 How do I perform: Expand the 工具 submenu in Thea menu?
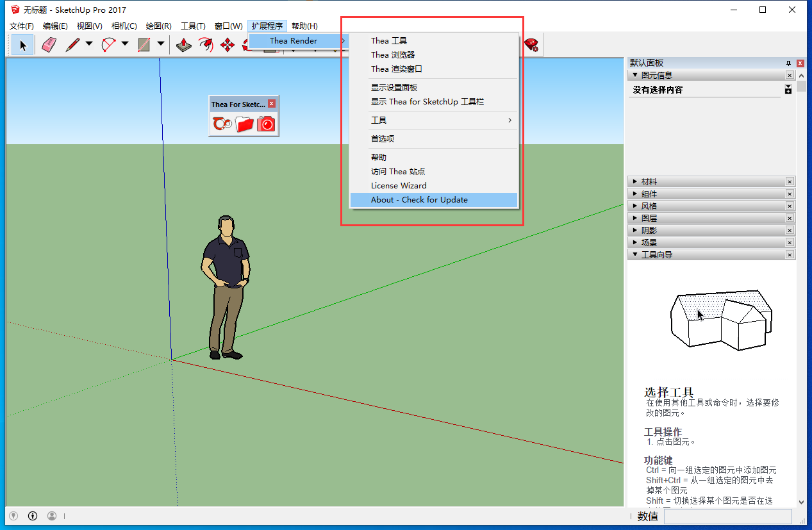(434, 120)
